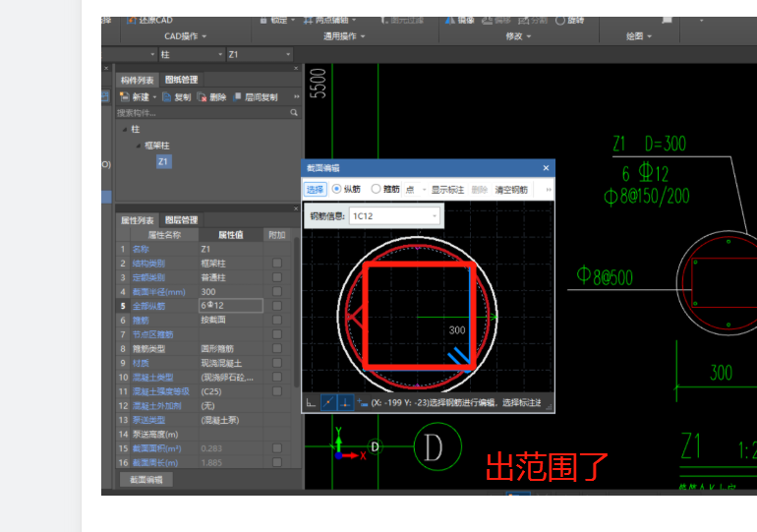This screenshot has width=757, height=532.
Task: Click the property list vertical scrollbar
Action: point(296,312)
